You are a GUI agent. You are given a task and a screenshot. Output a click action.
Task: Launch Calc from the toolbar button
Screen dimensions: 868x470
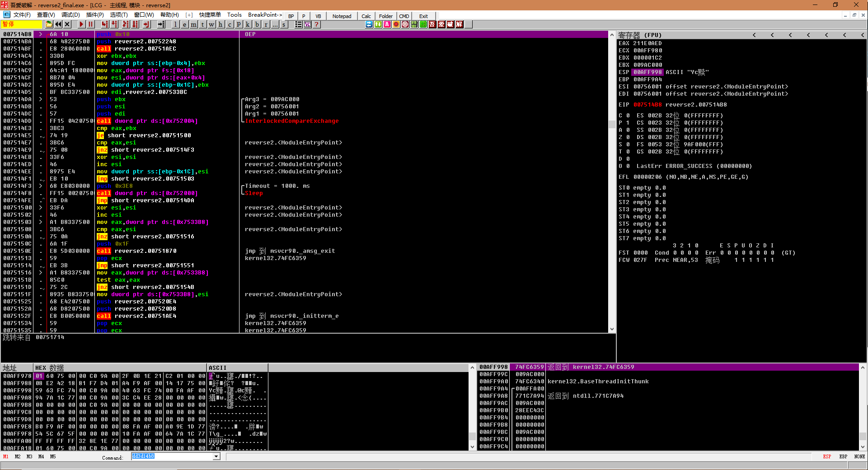[366, 16]
